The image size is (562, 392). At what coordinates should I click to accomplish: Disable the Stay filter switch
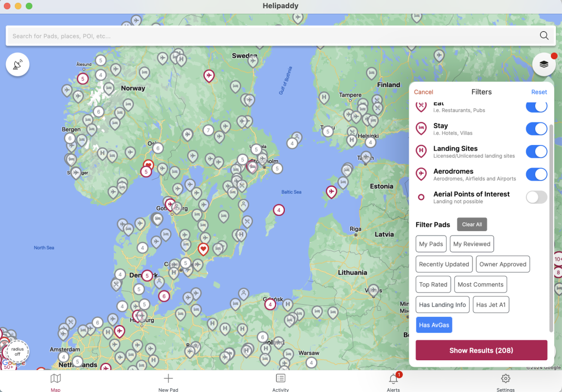click(536, 128)
